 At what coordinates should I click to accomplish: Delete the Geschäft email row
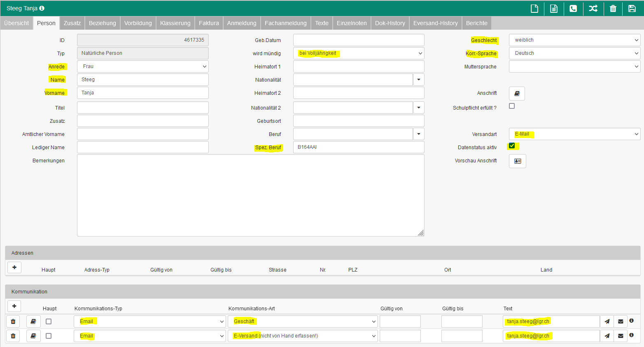click(13, 321)
